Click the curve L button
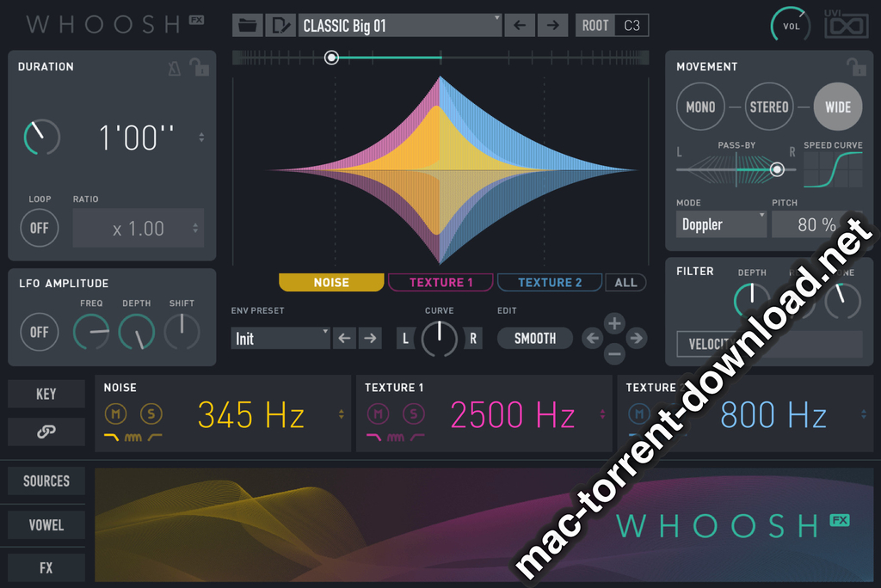 406,338
